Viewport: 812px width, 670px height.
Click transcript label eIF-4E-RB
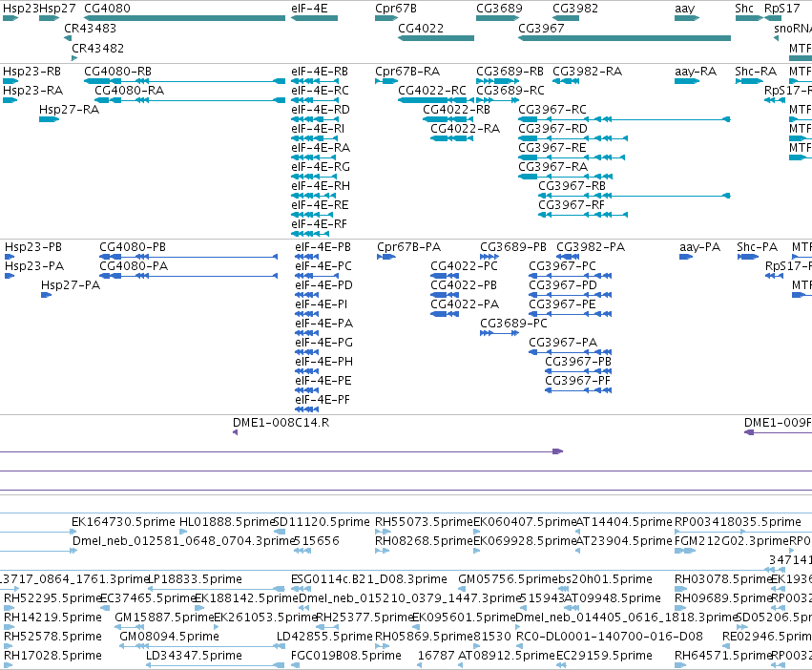click(x=320, y=71)
